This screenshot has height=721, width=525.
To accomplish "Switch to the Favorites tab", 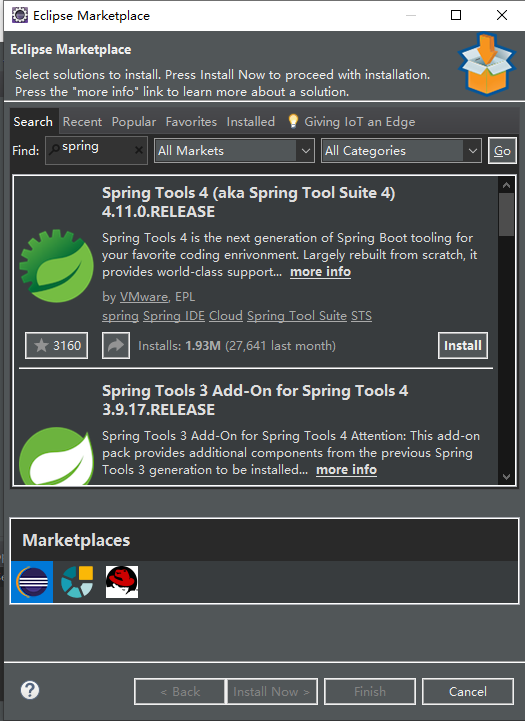I will pyautogui.click(x=191, y=121).
